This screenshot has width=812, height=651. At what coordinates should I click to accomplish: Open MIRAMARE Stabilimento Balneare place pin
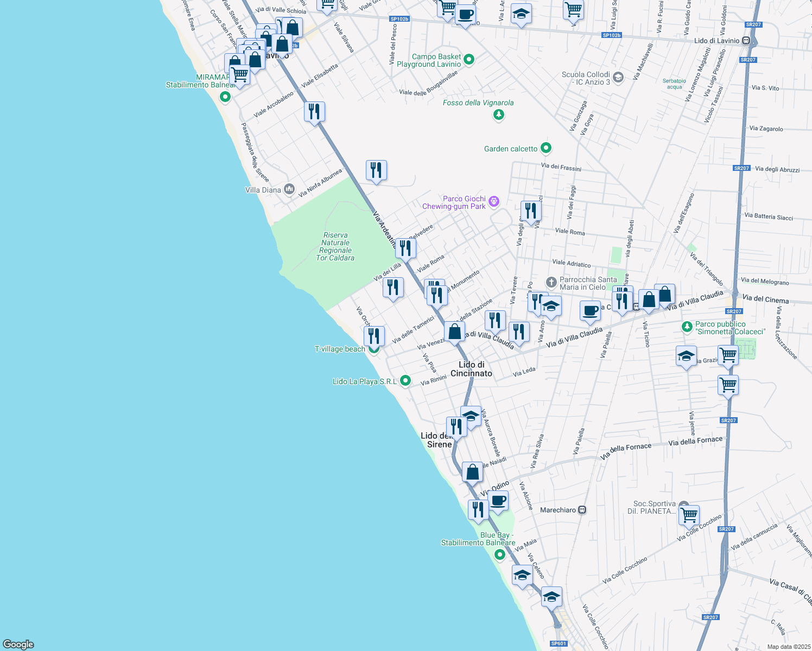click(x=225, y=97)
